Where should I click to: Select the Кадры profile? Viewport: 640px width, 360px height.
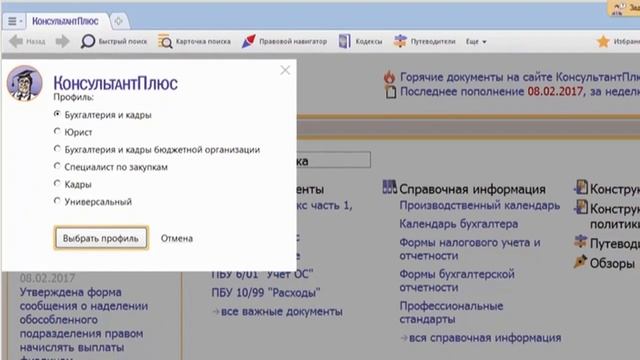pos(57,183)
